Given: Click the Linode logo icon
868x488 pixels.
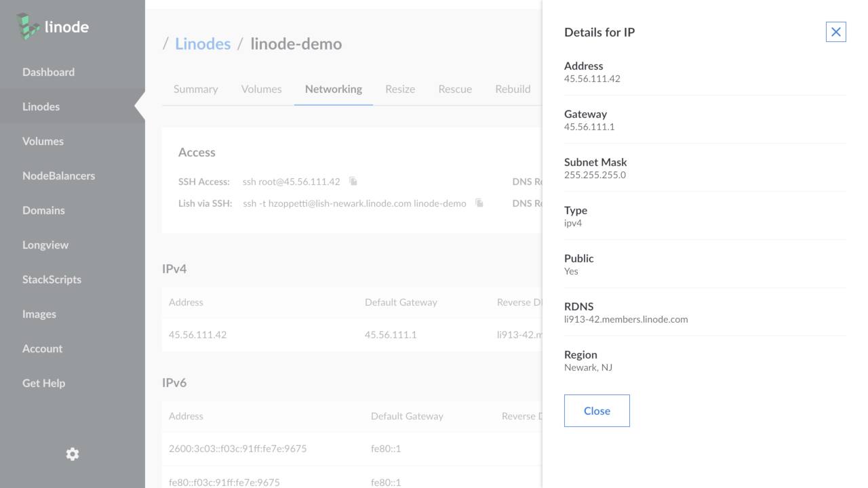Looking at the screenshot, I should (x=28, y=26).
